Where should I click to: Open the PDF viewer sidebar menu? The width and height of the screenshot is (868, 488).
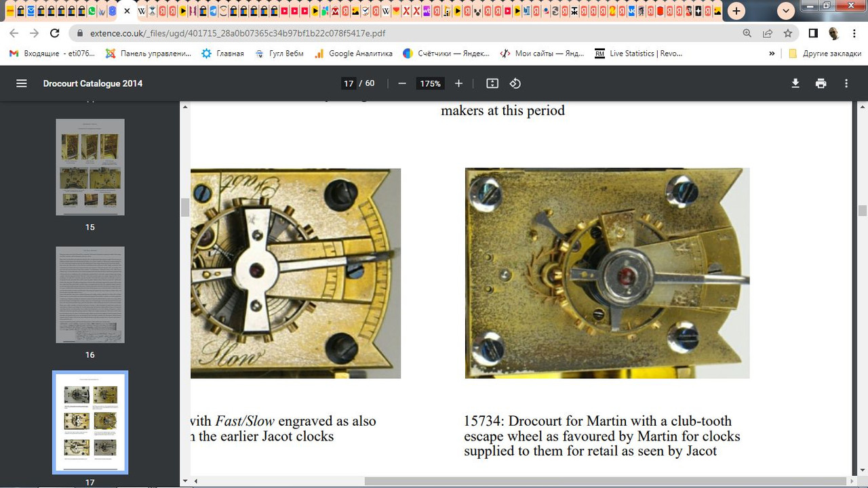(22, 83)
